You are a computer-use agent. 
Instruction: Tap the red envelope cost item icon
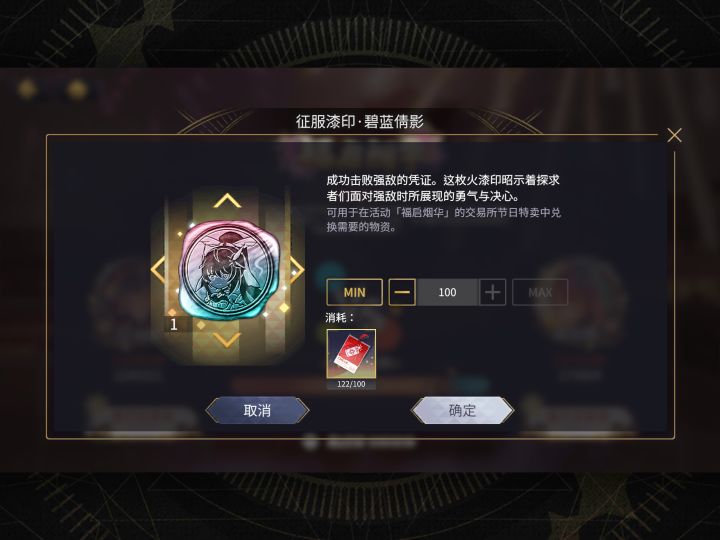pos(351,354)
